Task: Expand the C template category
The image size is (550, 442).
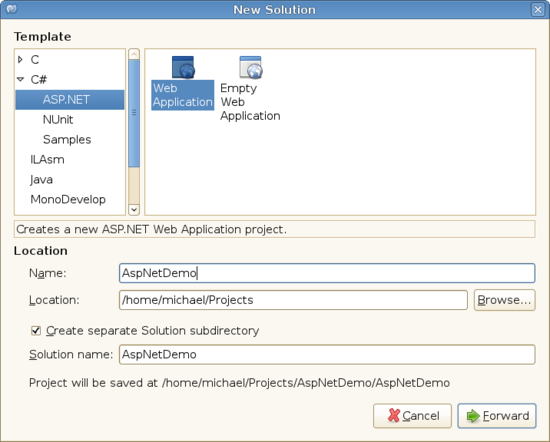Action: 20,60
